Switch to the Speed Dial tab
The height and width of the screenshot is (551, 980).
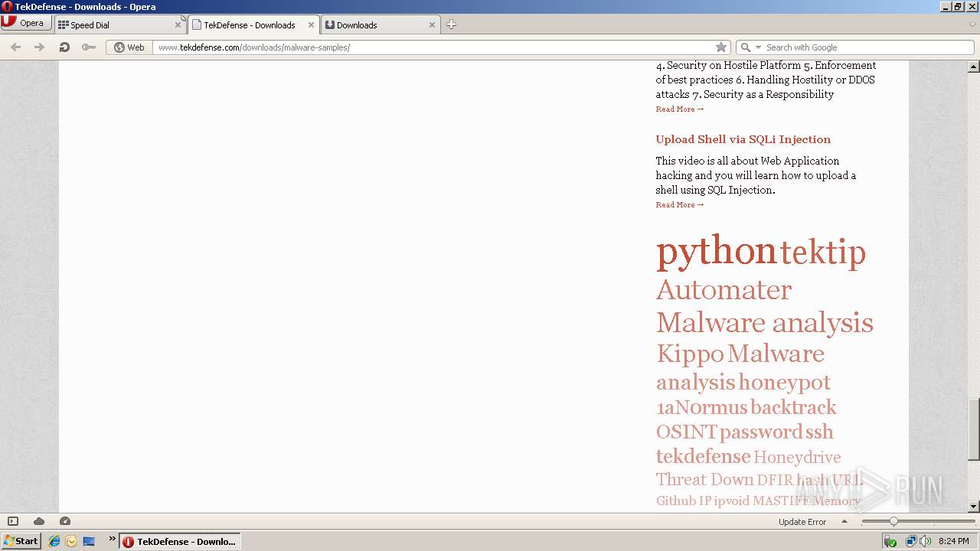pyautogui.click(x=119, y=24)
